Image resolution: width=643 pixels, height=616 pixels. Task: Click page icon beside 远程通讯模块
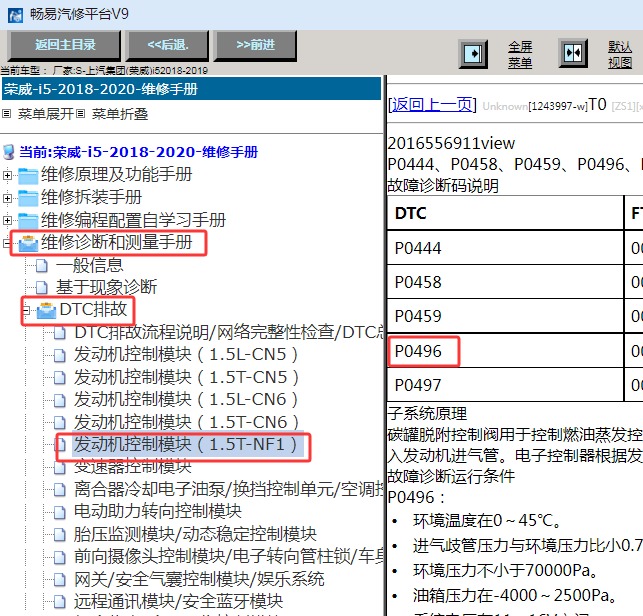click(x=59, y=602)
